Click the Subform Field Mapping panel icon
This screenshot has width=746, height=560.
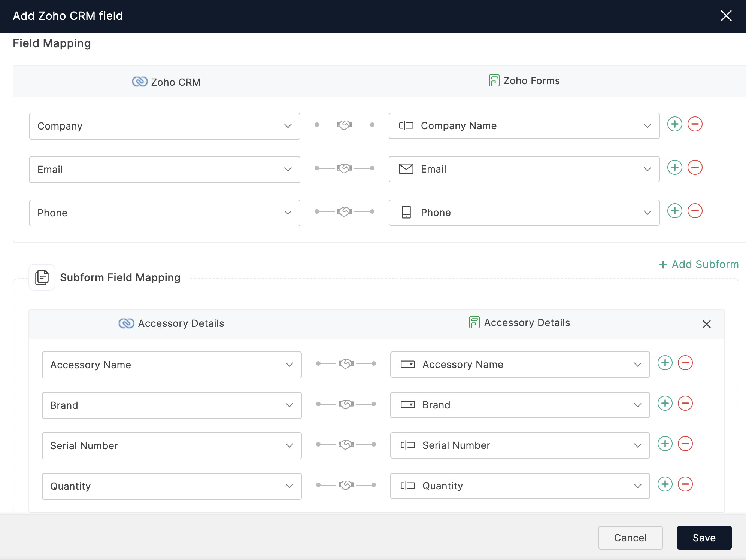coord(42,277)
